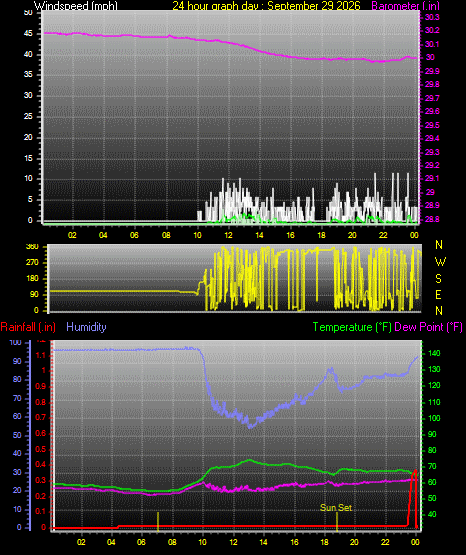Click the 360 wind direction scale value
The image size is (466, 555).
point(32,246)
